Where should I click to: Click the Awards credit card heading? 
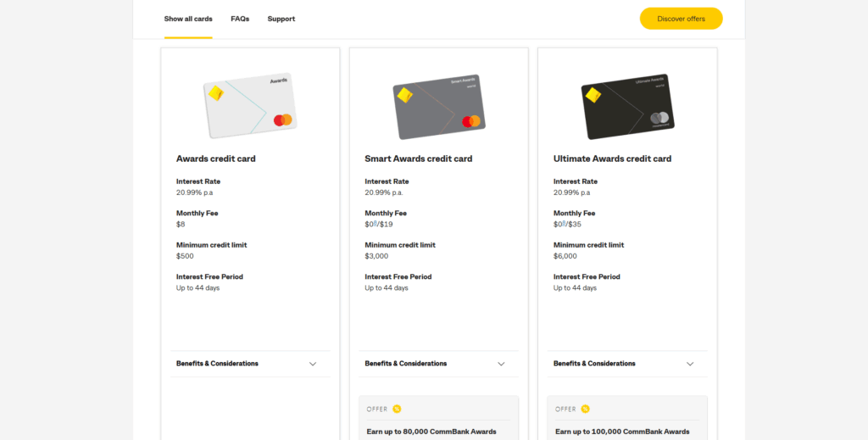[216, 159]
